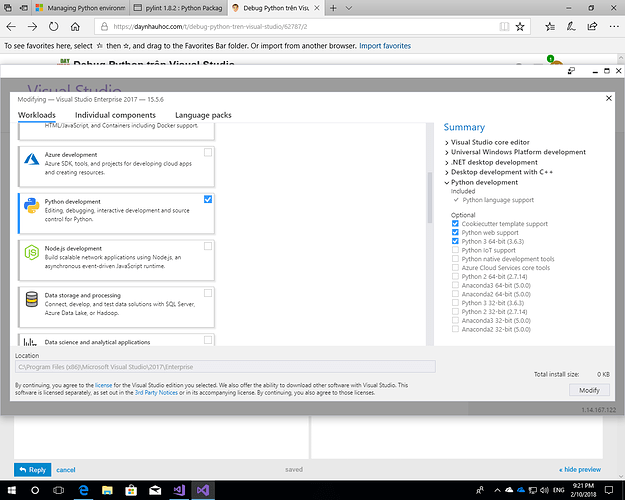The width and height of the screenshot is (625, 500).
Task: Open File Explorer from taskbar
Action: (x=107, y=490)
